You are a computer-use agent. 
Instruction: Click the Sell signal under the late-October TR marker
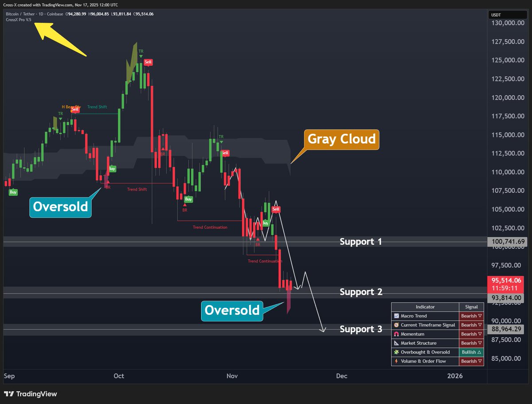[x=225, y=153]
